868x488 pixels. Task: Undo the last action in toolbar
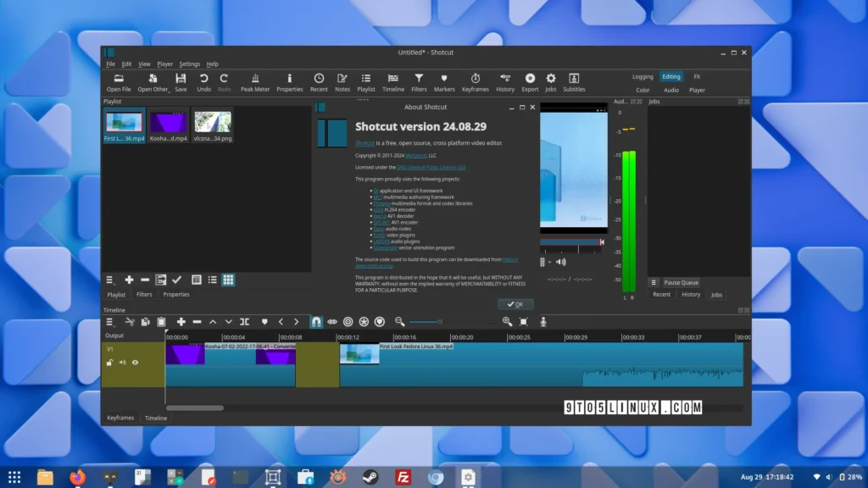coord(203,82)
